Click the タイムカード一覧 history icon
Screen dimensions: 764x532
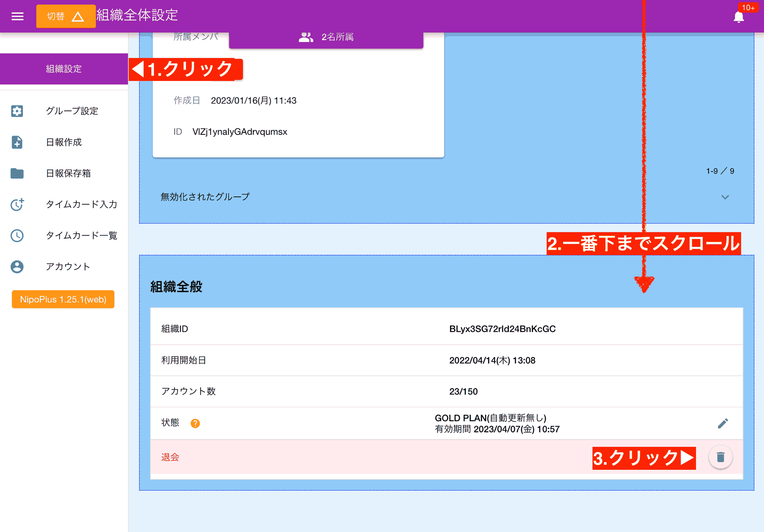[17, 236]
